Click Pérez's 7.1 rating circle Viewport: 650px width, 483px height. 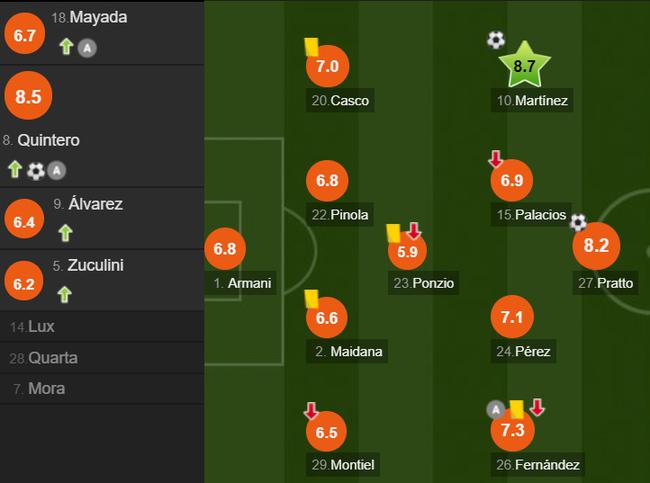(x=512, y=317)
